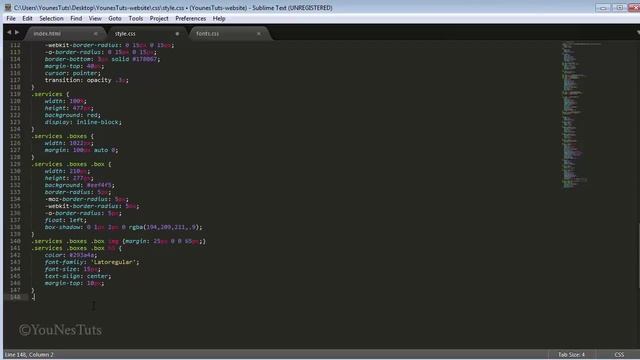Image resolution: width=640 pixels, height=360 pixels.
Task: Click the width: 100% line
Action: (66, 101)
